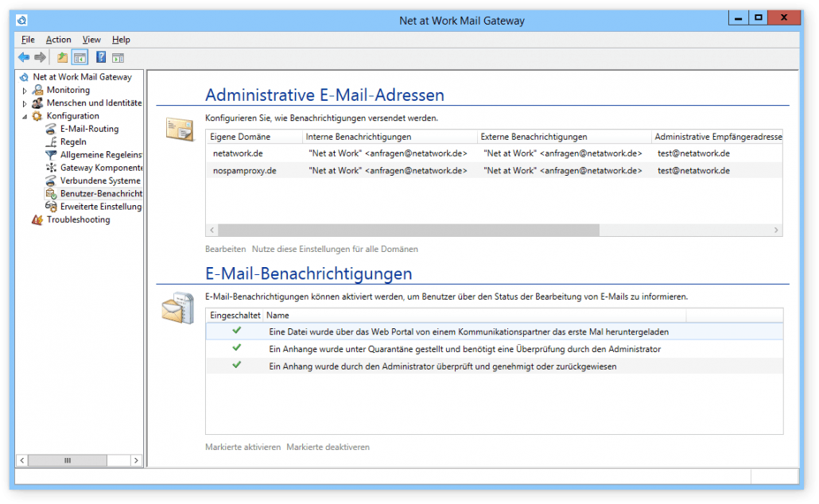The height and width of the screenshot is (504, 819).
Task: Click test@netatwork.de in nospamproxy.de row
Action: pyautogui.click(x=693, y=171)
